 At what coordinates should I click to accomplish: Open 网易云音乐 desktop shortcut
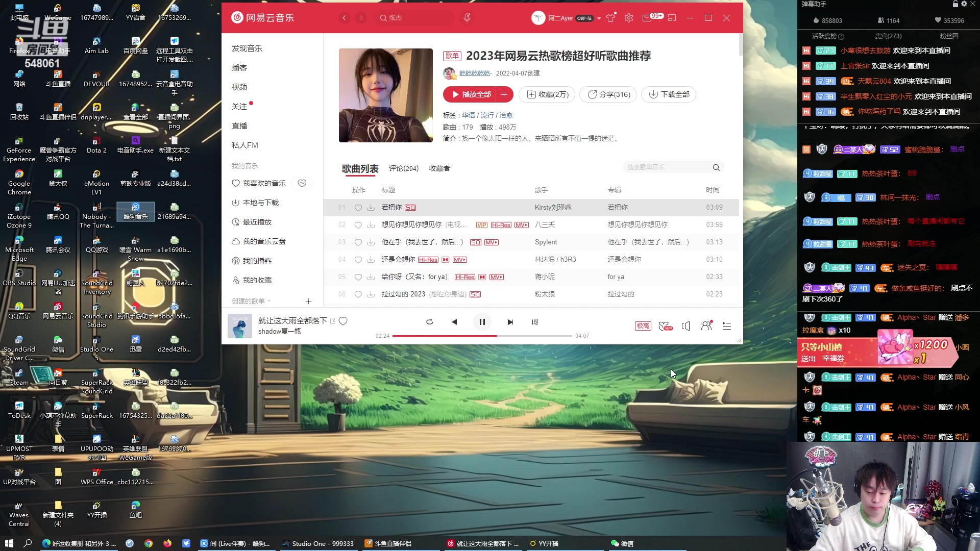pyautogui.click(x=58, y=310)
